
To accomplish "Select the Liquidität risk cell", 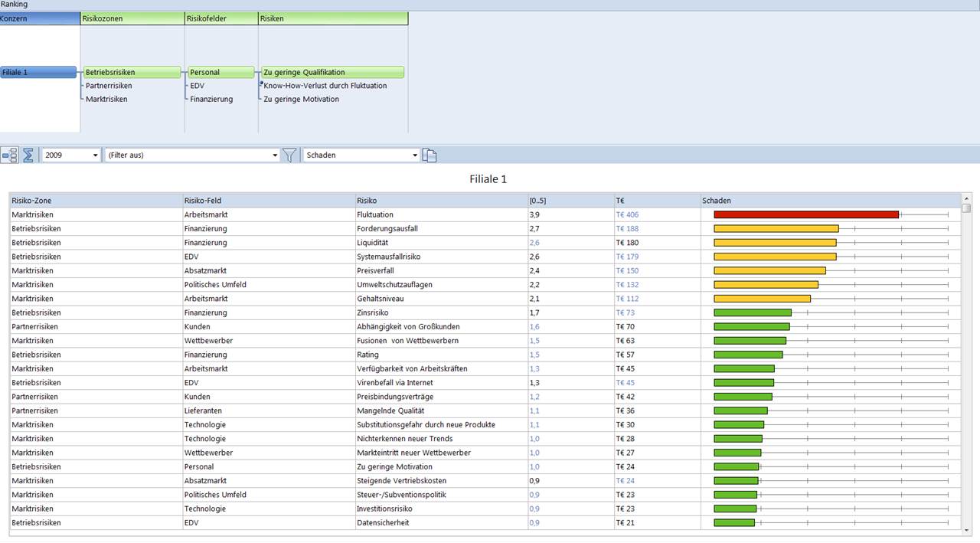I will click(441, 243).
